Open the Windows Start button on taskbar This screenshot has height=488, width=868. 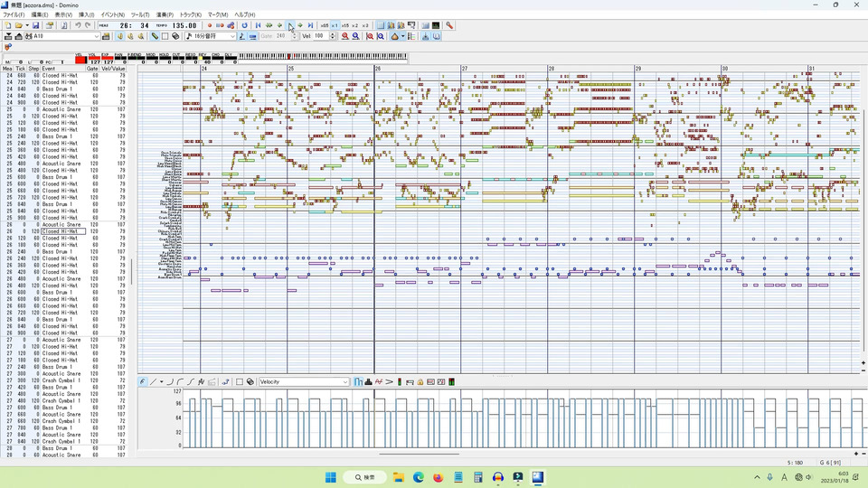click(x=331, y=477)
